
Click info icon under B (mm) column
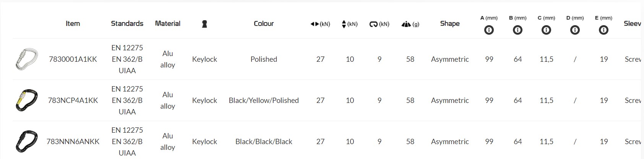point(517,30)
